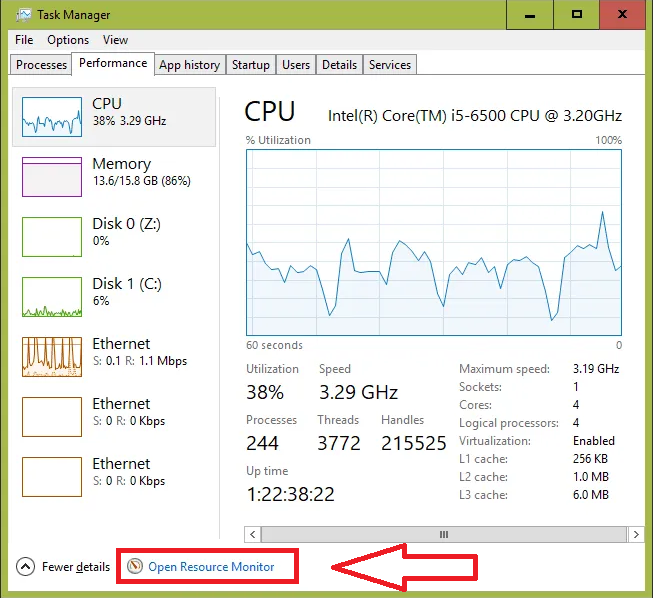This screenshot has width=654, height=598.
Task: Click the Disk 0 (Z:) label
Action: 126,224
